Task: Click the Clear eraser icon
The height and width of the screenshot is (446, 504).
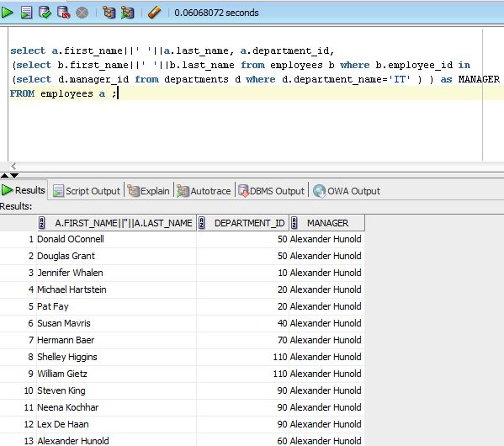Action: [x=154, y=13]
